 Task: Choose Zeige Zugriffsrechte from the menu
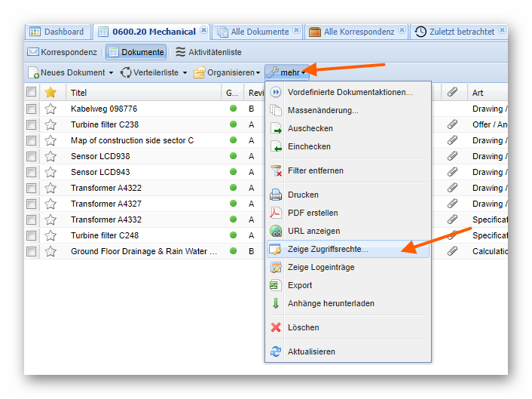pos(328,249)
